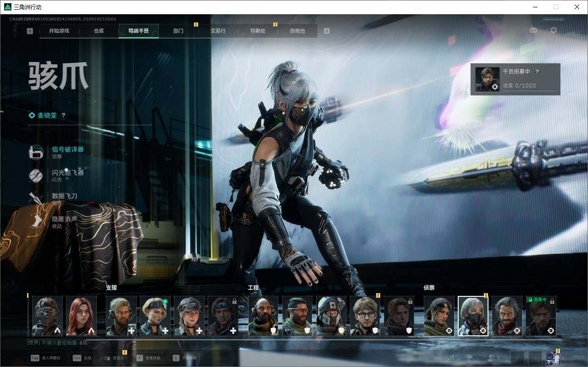The width and height of the screenshot is (588, 367).
Task: Select the blond engineer wearing round glasses
Action: 365,316
